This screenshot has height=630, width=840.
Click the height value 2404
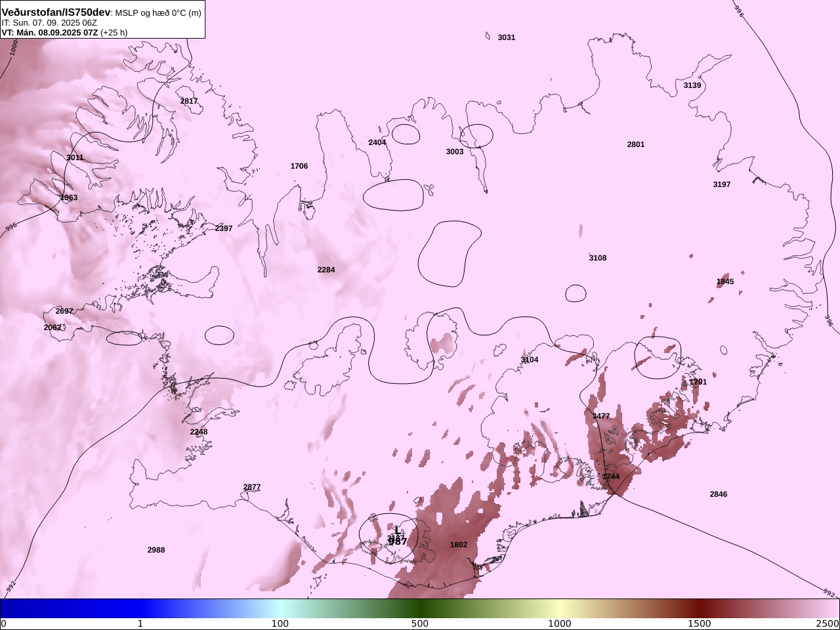pos(377,143)
